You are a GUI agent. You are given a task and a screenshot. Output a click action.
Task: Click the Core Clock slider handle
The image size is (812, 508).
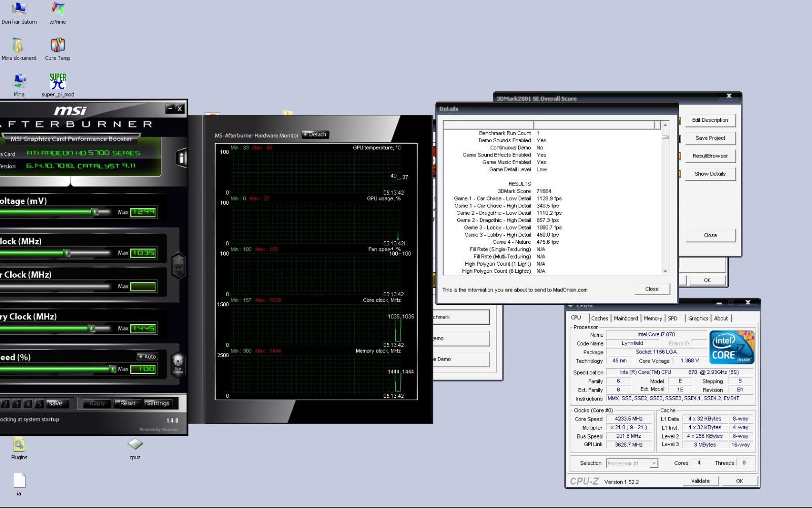(x=66, y=252)
